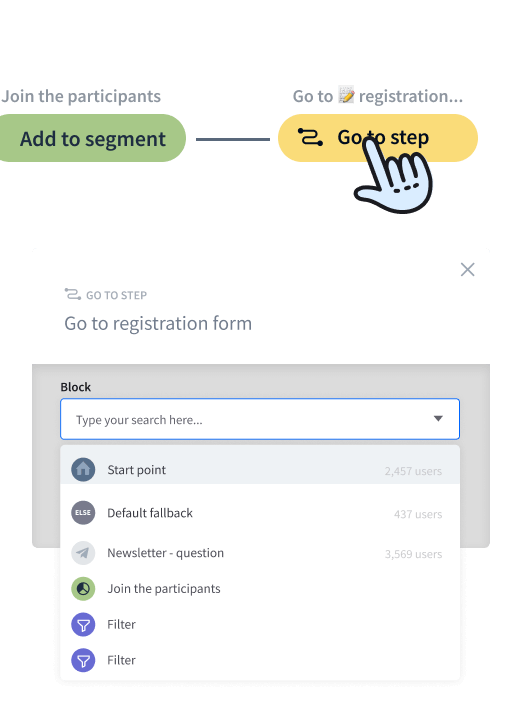Image resolution: width=520 pixels, height=716 pixels.
Task: Open the yellow Go to step node
Action: [378, 138]
